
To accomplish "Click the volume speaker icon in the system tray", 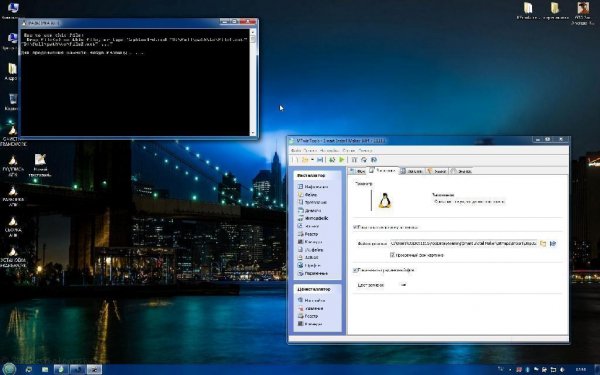I will coord(562,370).
